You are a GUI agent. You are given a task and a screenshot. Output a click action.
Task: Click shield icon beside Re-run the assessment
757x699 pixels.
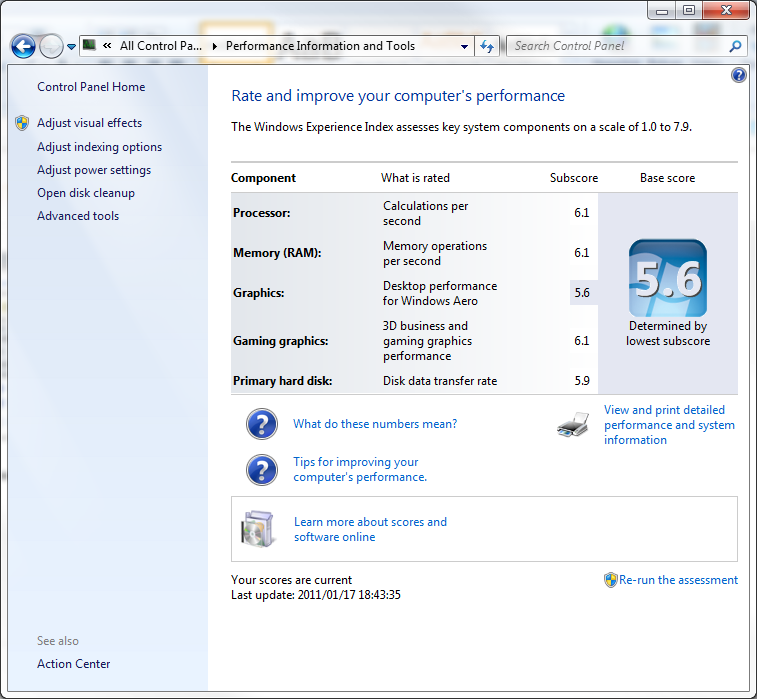tap(611, 580)
